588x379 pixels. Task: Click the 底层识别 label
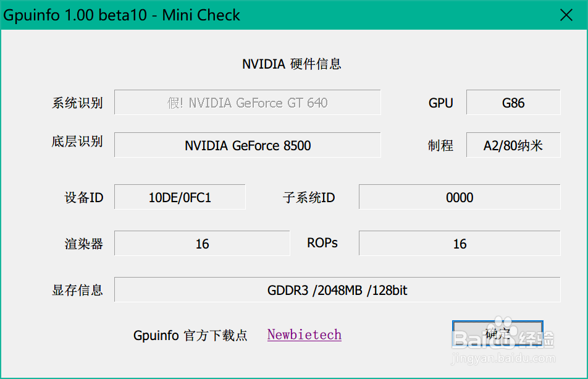coord(77,142)
